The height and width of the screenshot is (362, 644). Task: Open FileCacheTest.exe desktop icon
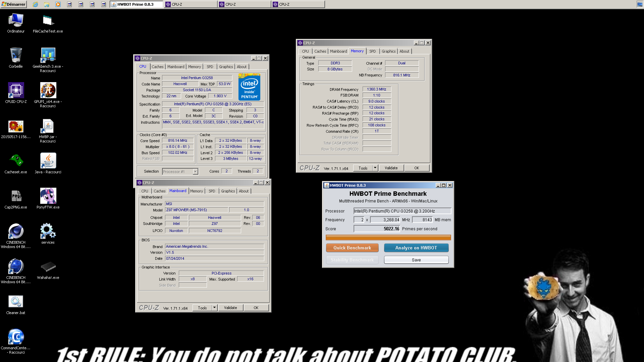48,23
